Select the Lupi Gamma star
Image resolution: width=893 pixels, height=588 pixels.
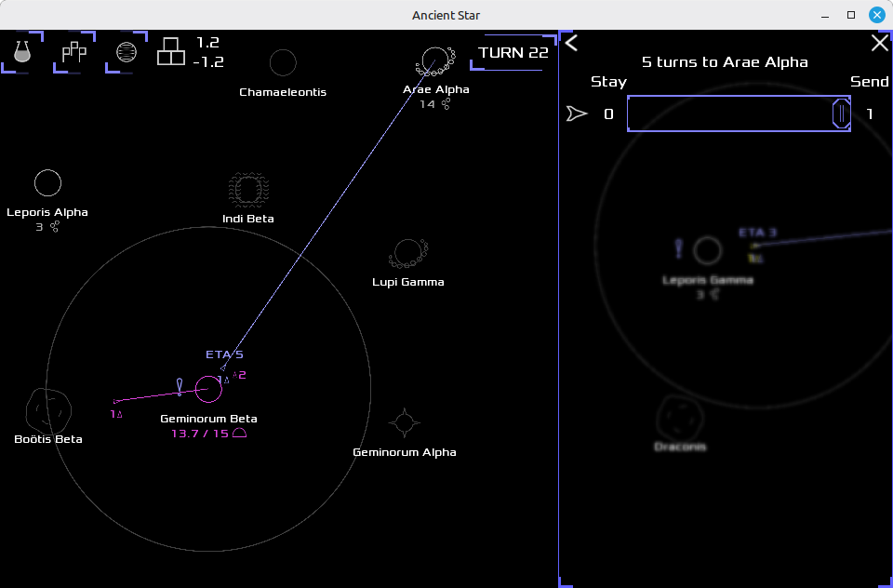(407, 253)
